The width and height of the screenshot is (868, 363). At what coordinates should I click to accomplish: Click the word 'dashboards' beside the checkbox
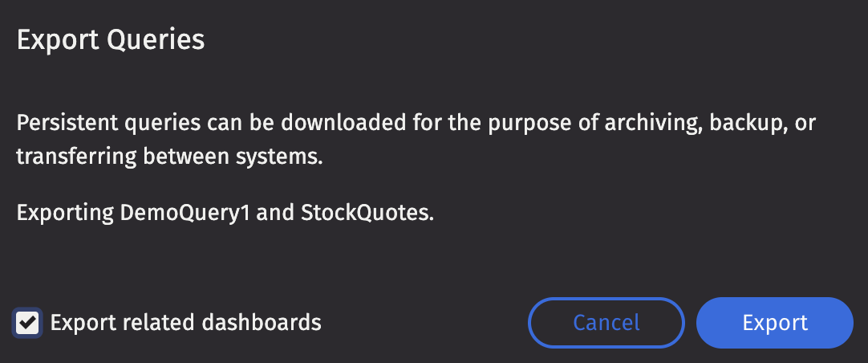261,323
